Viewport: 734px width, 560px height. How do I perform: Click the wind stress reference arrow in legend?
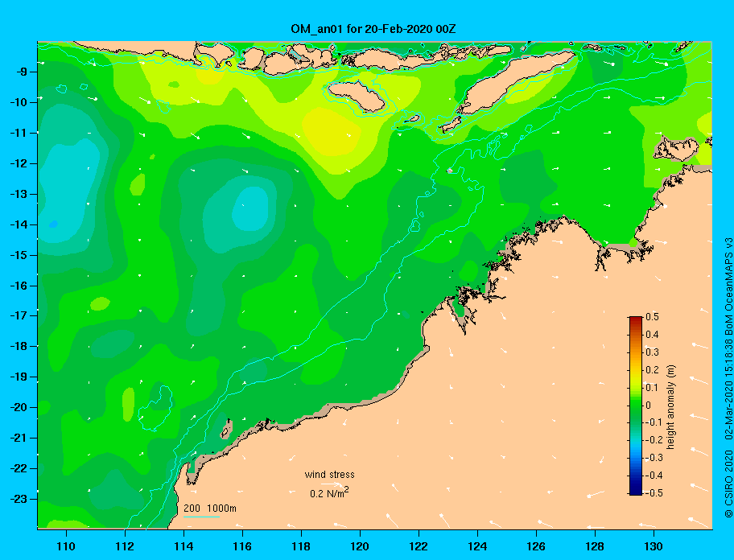(x=332, y=484)
